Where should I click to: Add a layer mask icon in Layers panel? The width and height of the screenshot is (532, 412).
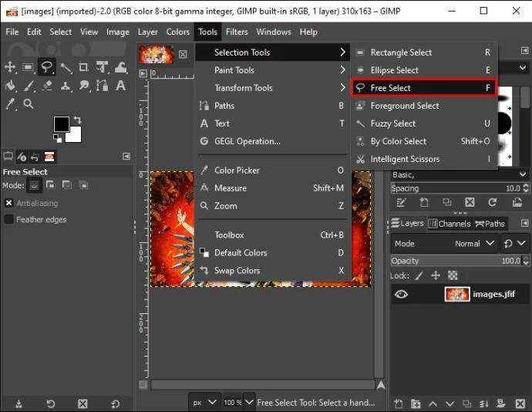pyautogui.click(x=501, y=404)
